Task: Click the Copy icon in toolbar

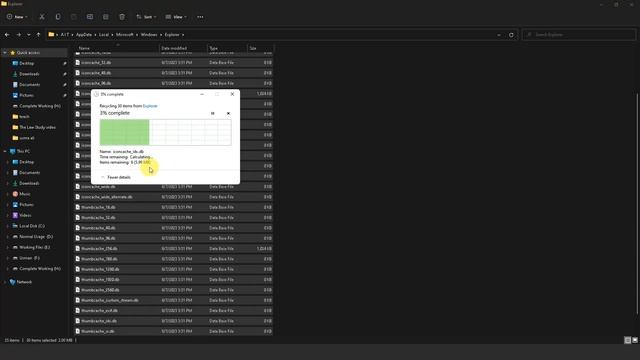Action: [x=58, y=17]
